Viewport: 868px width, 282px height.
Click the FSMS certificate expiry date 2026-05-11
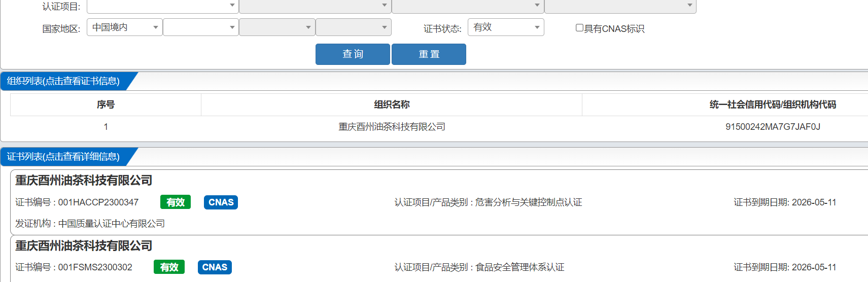[x=814, y=267]
